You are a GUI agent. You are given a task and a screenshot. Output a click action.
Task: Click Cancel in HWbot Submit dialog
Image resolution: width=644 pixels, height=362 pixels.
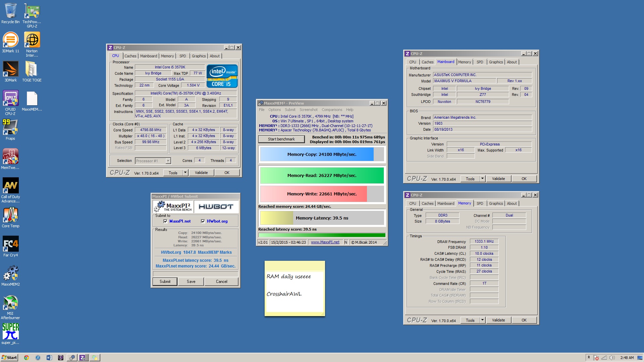click(x=221, y=282)
